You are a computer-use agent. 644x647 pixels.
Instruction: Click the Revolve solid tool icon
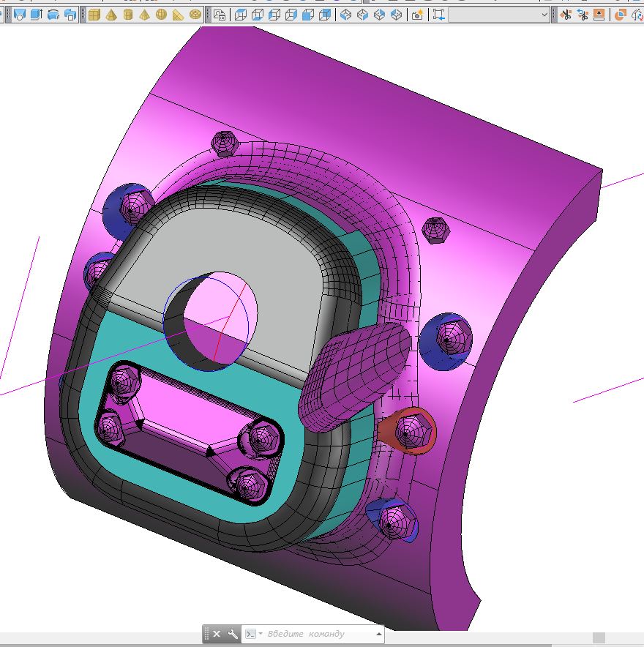[53, 15]
